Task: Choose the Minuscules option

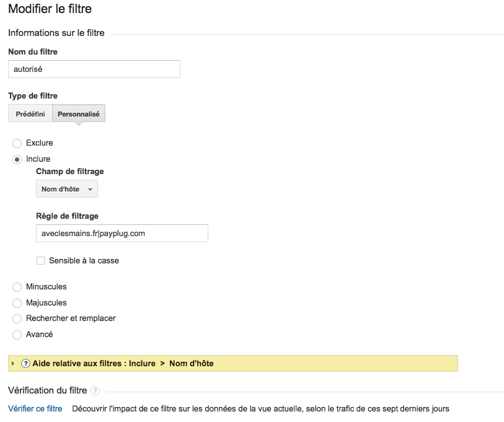Action: click(x=17, y=287)
